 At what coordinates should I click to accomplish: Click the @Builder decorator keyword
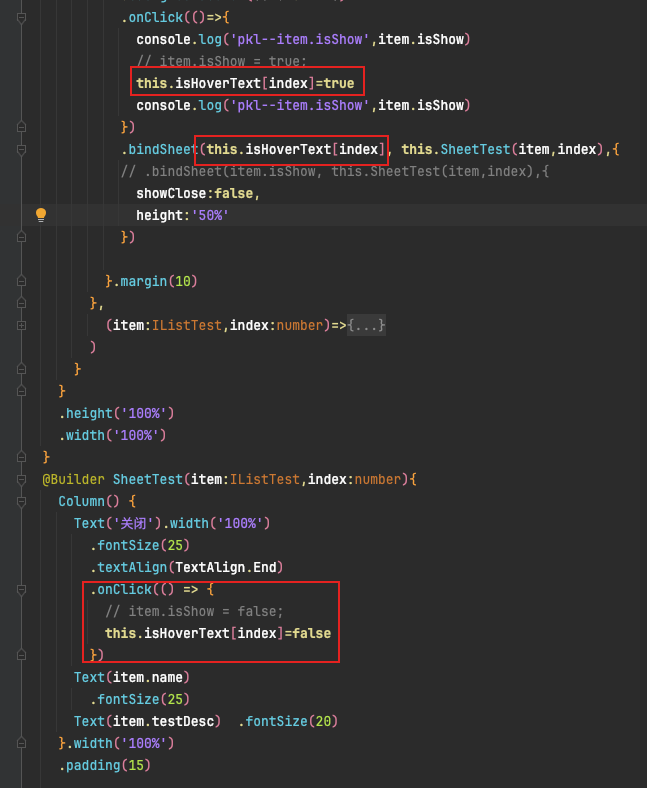point(74,479)
